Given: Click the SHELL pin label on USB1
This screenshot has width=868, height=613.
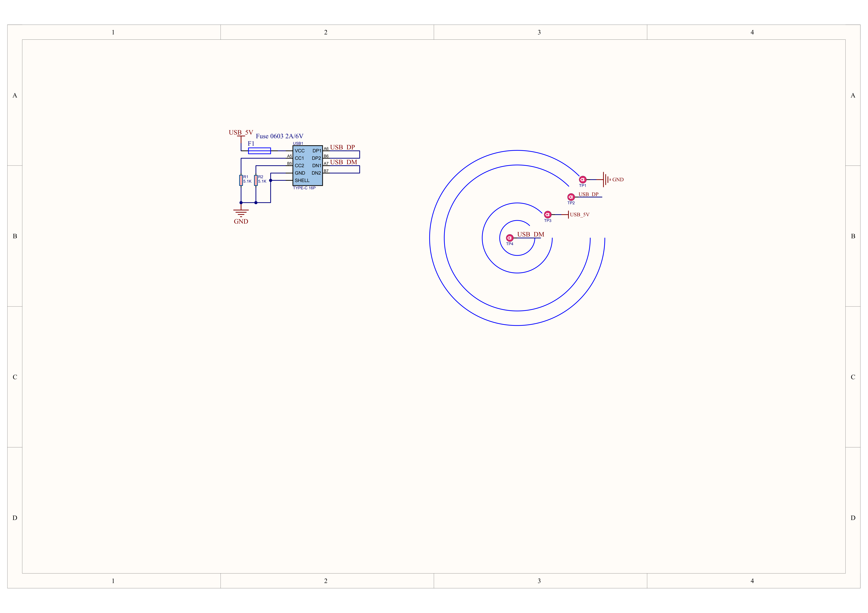Looking at the screenshot, I should click(x=302, y=180).
